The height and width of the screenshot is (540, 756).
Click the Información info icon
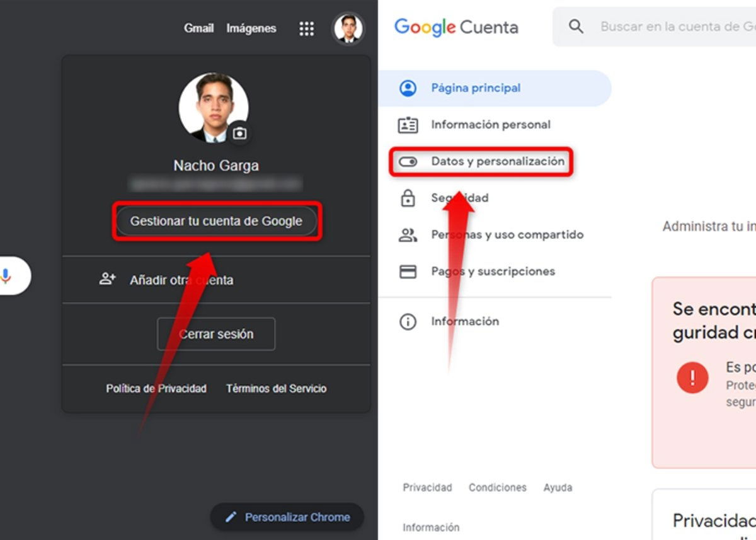click(408, 321)
